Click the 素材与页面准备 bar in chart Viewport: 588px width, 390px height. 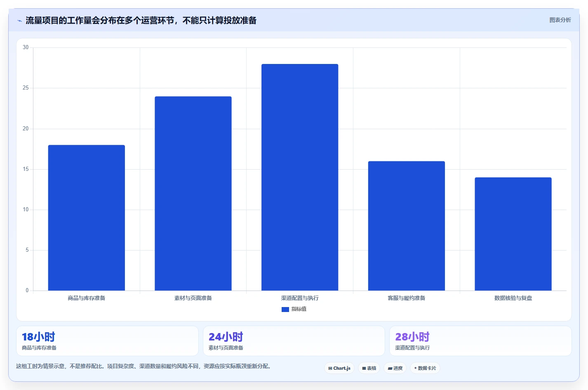click(x=193, y=193)
